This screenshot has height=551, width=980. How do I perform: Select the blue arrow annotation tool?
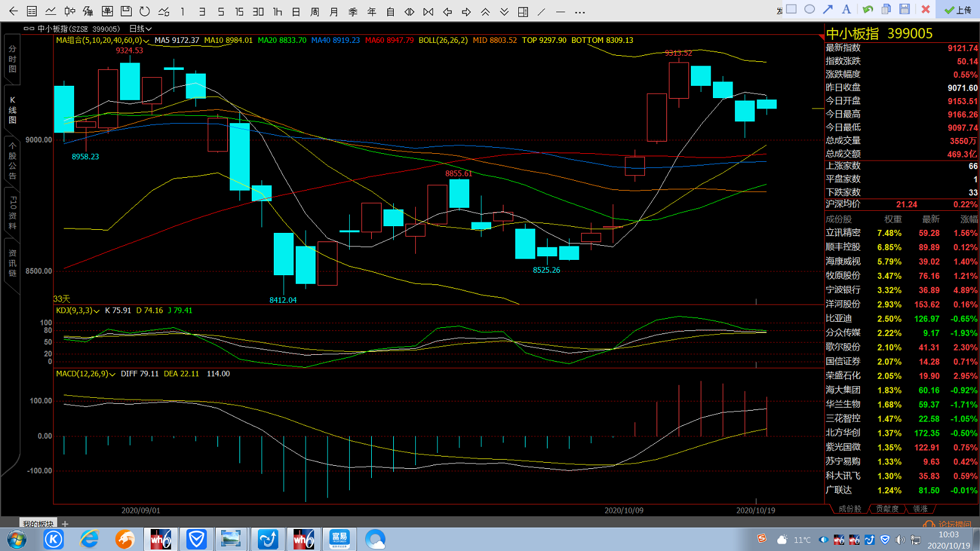pos(828,9)
